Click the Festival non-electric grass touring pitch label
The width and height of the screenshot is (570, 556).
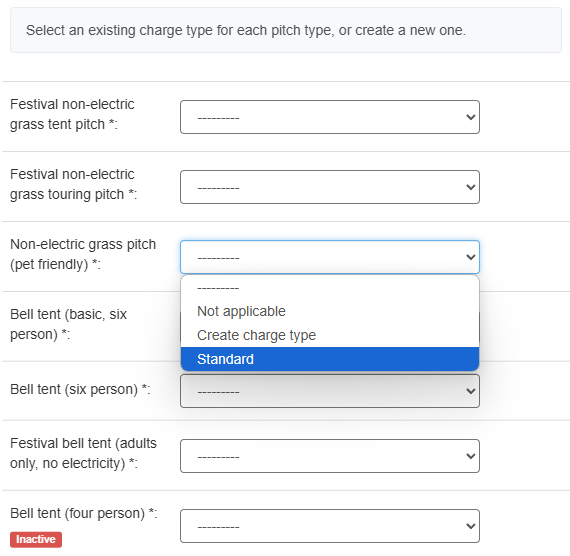pos(73,184)
